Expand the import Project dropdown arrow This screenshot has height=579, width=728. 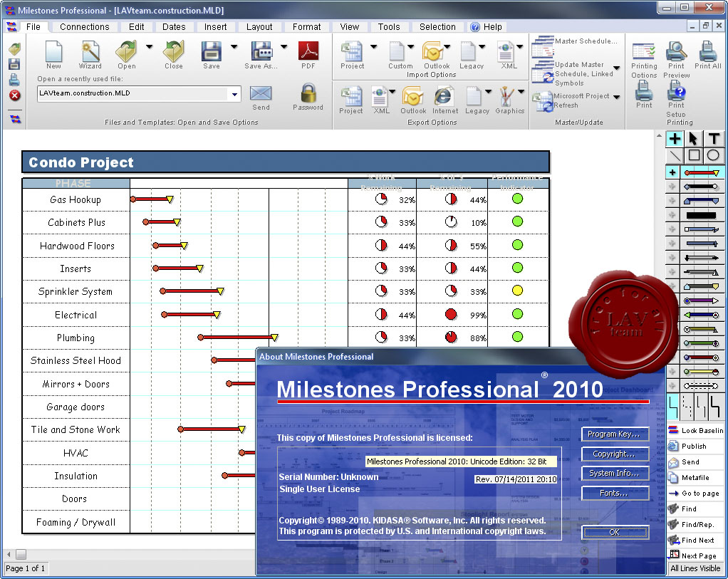(373, 46)
